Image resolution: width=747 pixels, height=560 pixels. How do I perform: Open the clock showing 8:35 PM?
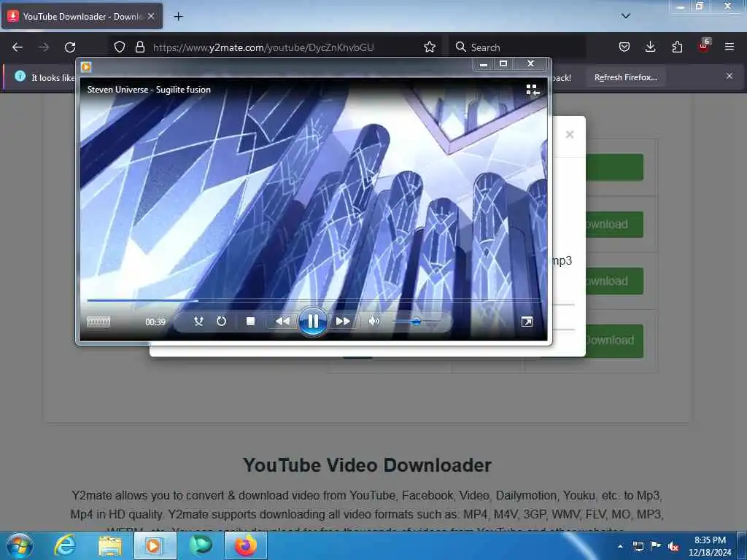click(710, 546)
